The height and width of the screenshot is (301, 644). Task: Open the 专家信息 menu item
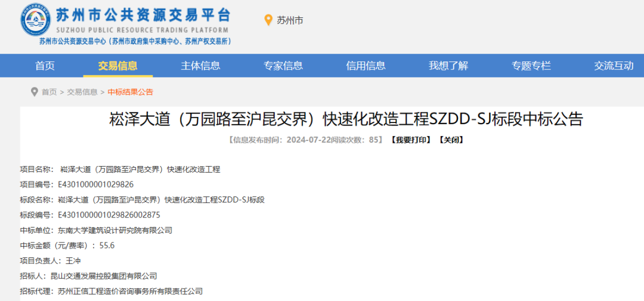[x=283, y=66]
